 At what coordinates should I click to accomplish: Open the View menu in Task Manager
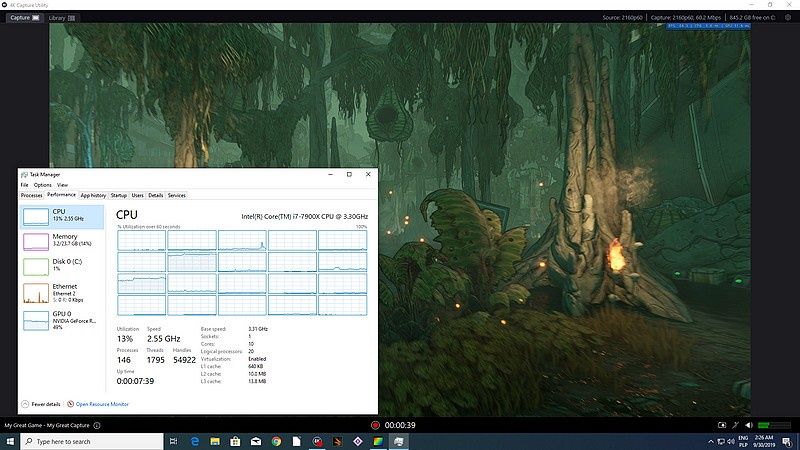(x=62, y=185)
